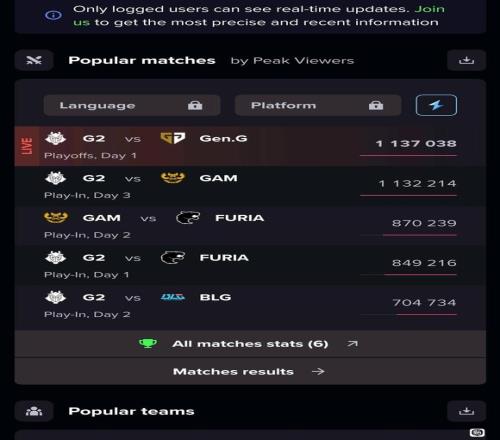Open the live G2 vs Gen.G match
500x440 pixels.
250,146
